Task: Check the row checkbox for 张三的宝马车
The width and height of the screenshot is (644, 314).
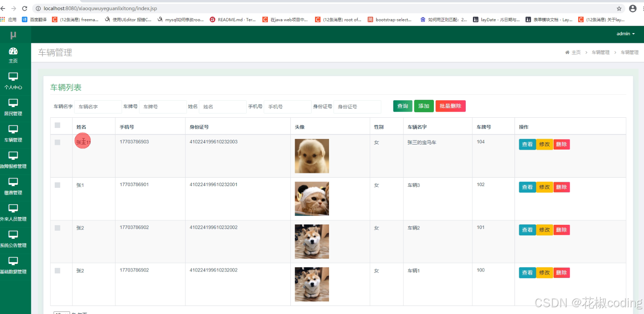Action: click(57, 142)
